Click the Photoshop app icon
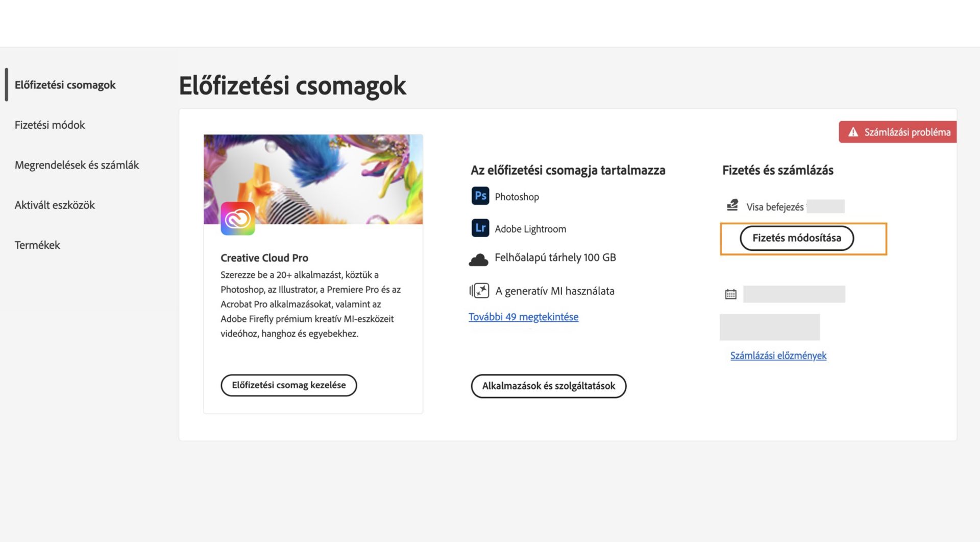Image resolution: width=980 pixels, height=542 pixels. (x=480, y=196)
